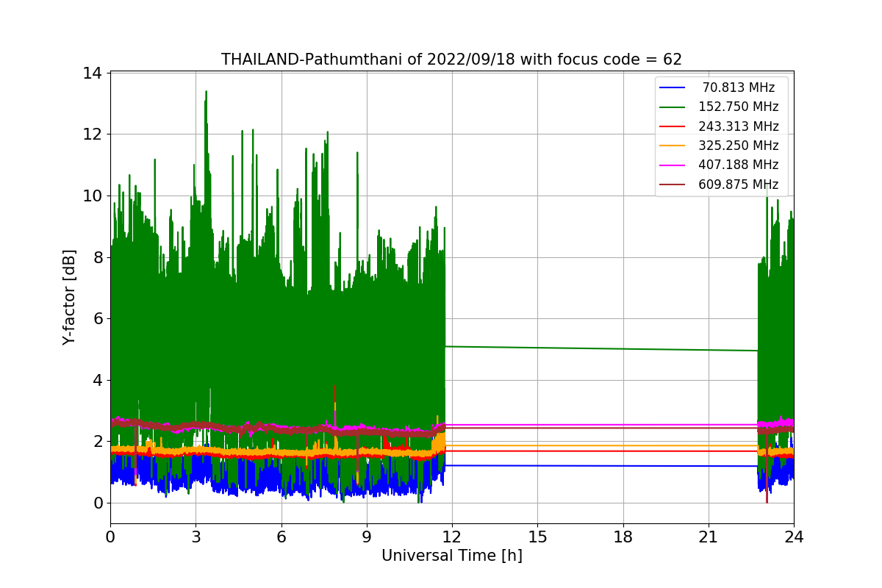The image size is (882, 588).
Task: Click y-axis tick label 14
Action: 92,73
